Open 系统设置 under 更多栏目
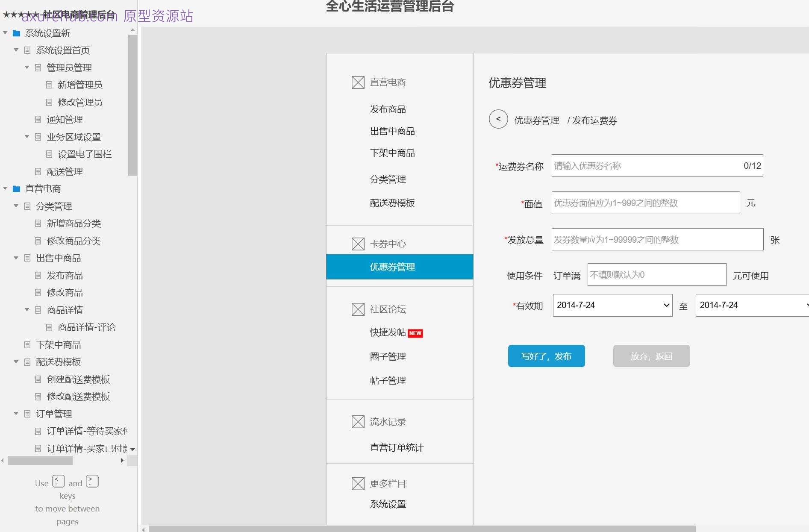 388,504
